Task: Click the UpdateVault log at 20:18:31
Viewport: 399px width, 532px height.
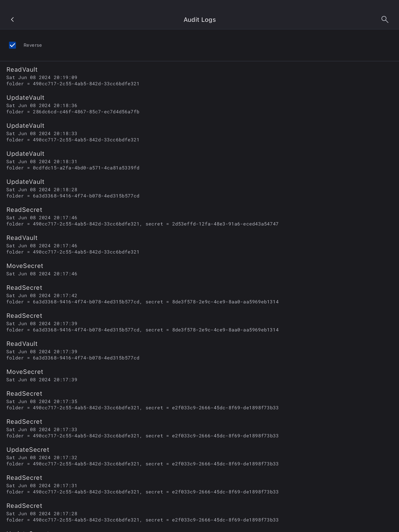Action: (72, 161)
